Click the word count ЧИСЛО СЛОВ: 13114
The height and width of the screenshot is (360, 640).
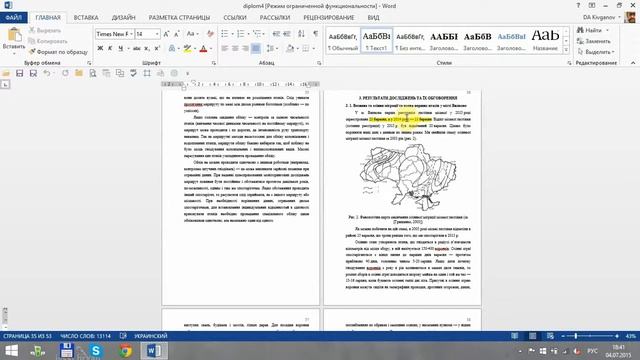coord(85,336)
